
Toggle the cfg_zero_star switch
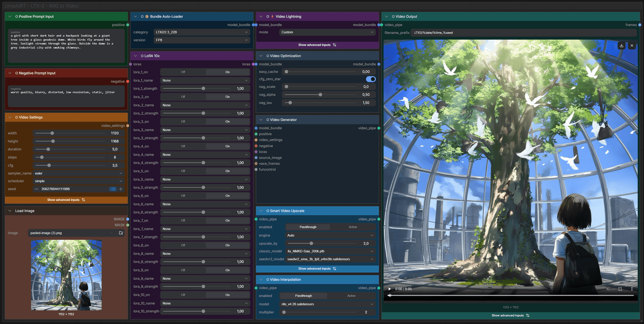pos(371,79)
